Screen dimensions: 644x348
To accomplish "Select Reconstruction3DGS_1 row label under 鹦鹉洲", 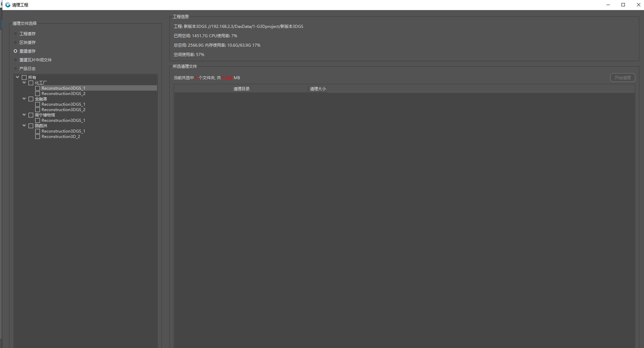I will pyautogui.click(x=63, y=131).
